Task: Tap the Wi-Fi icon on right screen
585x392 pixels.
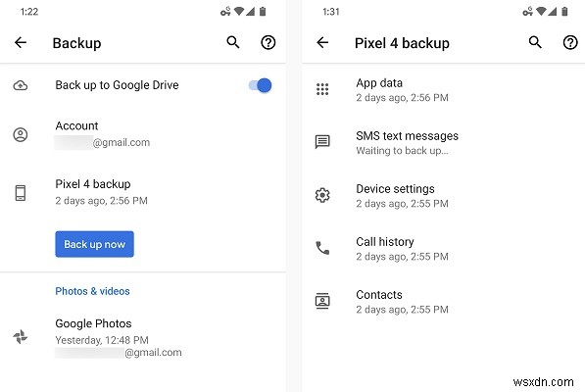Action: coord(541,11)
